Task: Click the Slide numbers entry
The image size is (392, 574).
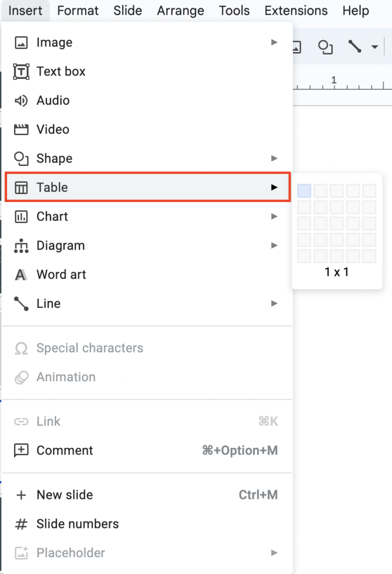Action: click(77, 524)
